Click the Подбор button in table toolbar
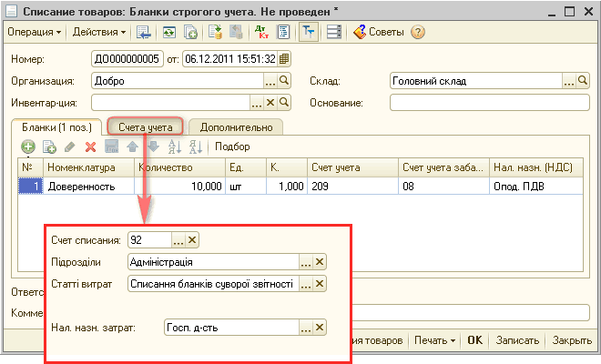Viewport: 601px width, 364px height. (231, 147)
